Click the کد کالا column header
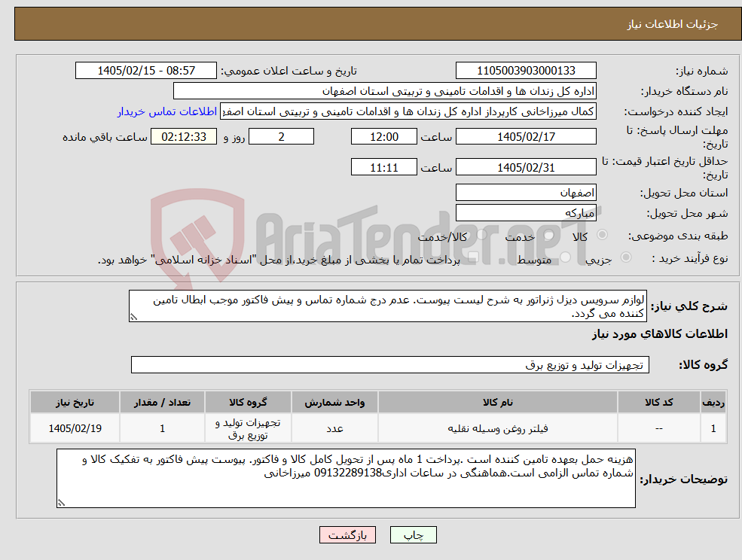 [658, 403]
